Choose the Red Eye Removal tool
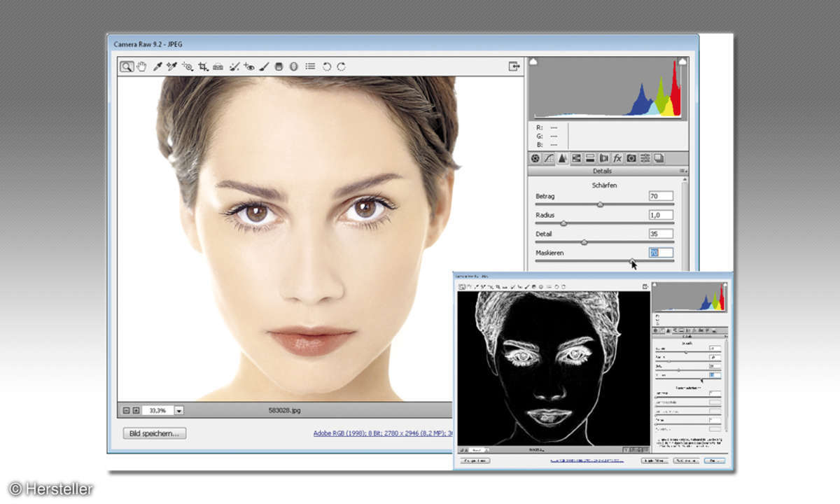Image resolution: width=840 pixels, height=504 pixels. pyautogui.click(x=249, y=66)
